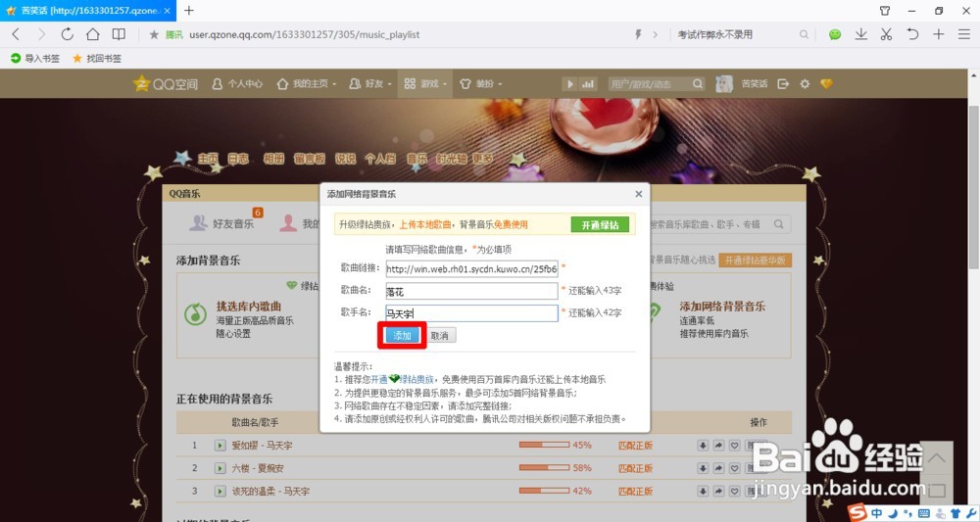
Task: Click 导入书签 in bookmarks bar
Action: [x=35, y=58]
